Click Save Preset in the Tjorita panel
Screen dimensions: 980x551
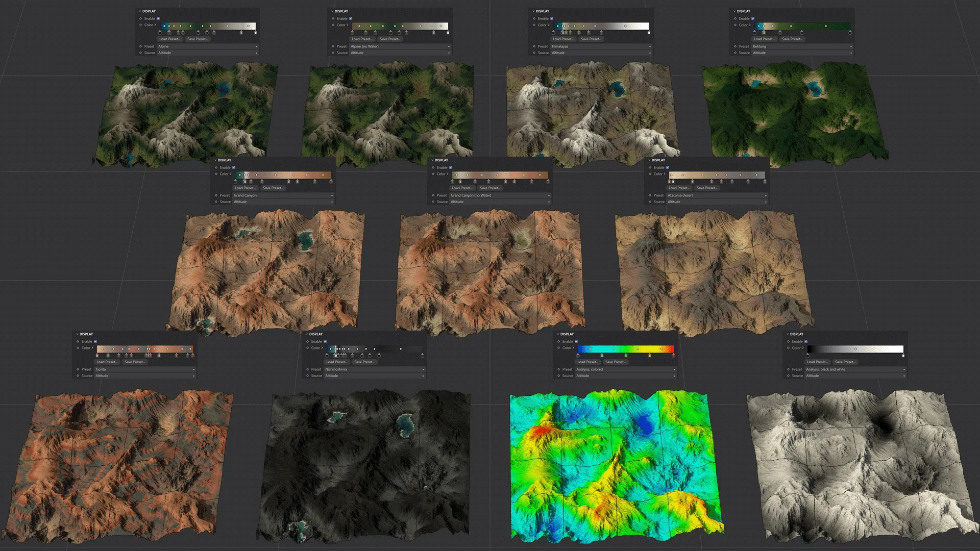[x=135, y=362]
